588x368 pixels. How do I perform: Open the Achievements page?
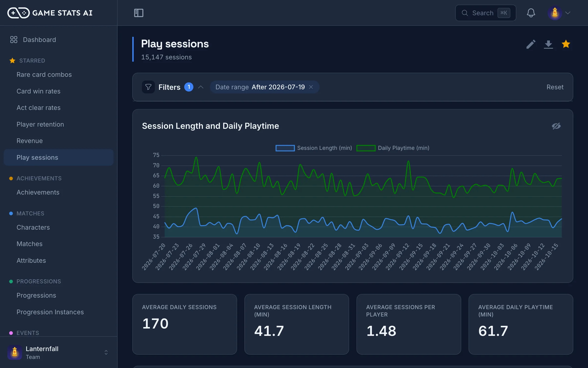tap(59, 192)
